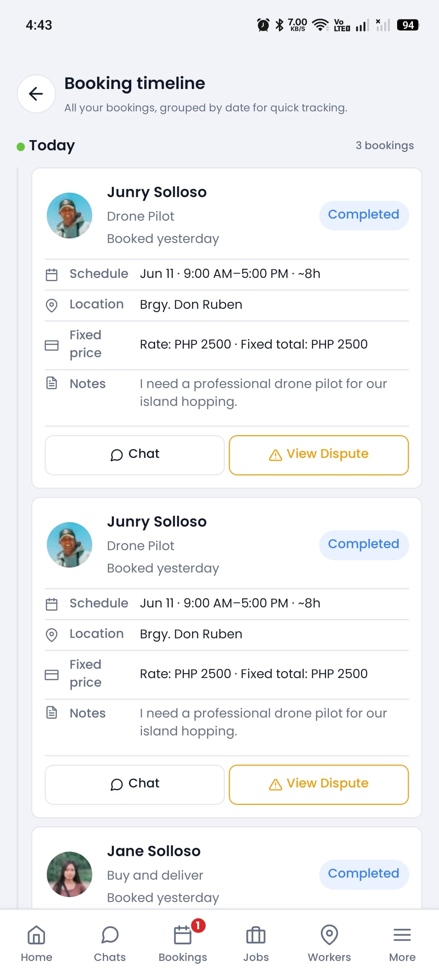Tap Completed badge on first booking
This screenshot has height=980, width=439.
364,215
